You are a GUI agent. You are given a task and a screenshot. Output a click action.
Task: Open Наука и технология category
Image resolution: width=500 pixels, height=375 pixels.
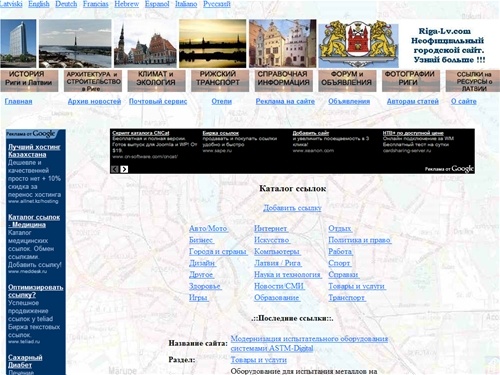coord(287,275)
